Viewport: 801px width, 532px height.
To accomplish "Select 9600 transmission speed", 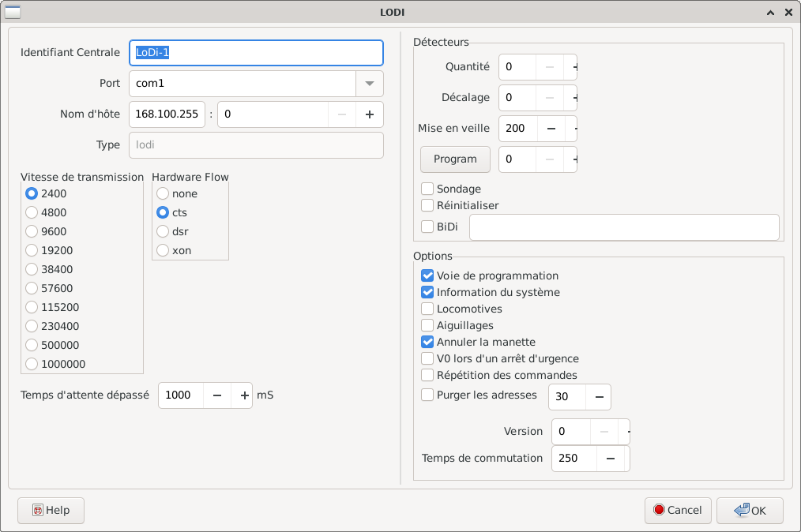I will pyautogui.click(x=32, y=232).
